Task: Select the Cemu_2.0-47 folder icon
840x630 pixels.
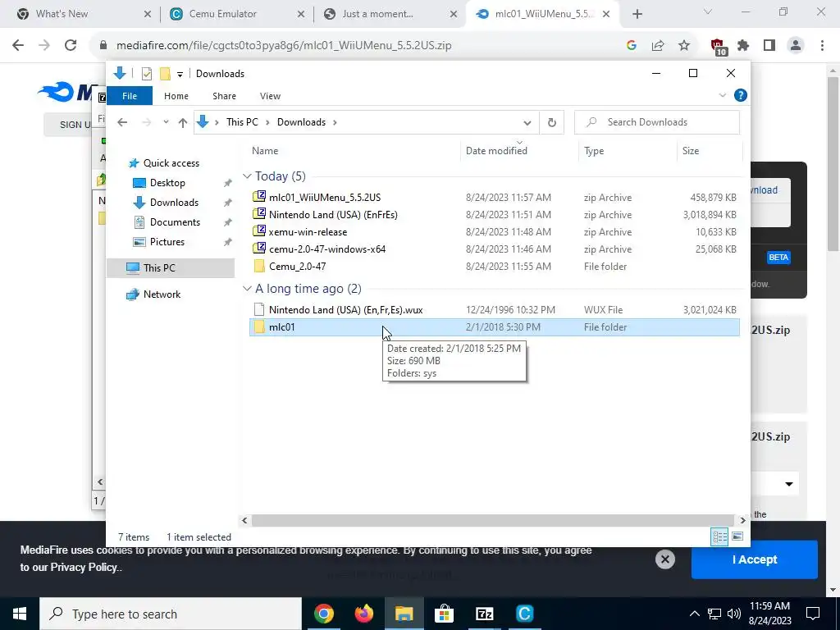Action: tap(259, 266)
